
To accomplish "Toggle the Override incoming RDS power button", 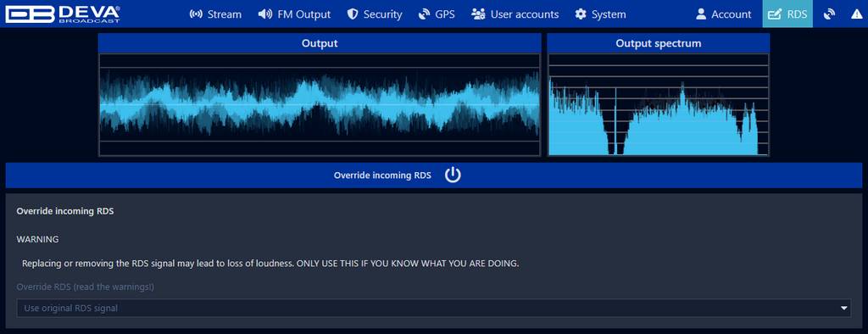I will point(453,175).
